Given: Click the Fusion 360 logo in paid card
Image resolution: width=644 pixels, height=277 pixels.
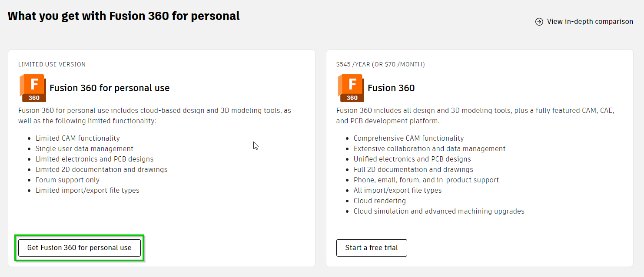Looking at the screenshot, I should (x=351, y=88).
